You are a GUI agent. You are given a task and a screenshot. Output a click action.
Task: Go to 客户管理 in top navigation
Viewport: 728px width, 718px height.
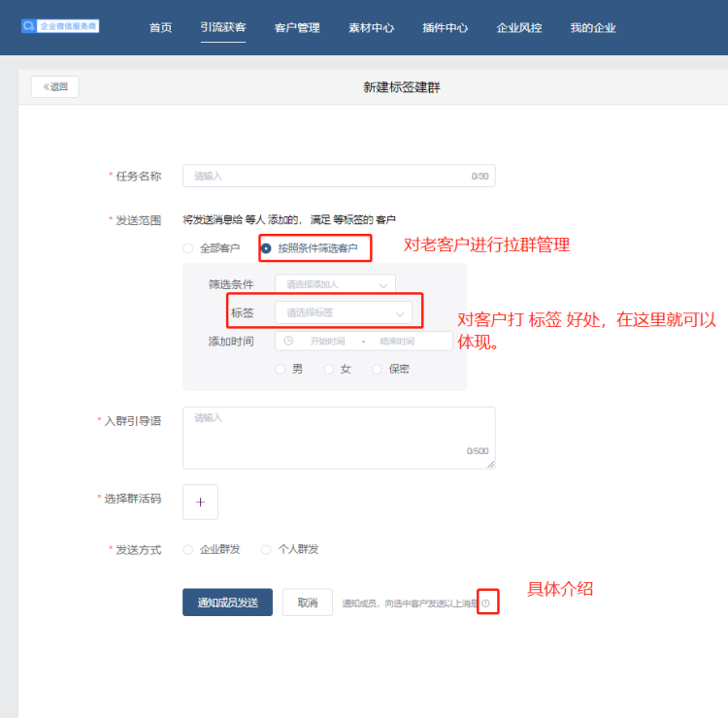point(297,28)
